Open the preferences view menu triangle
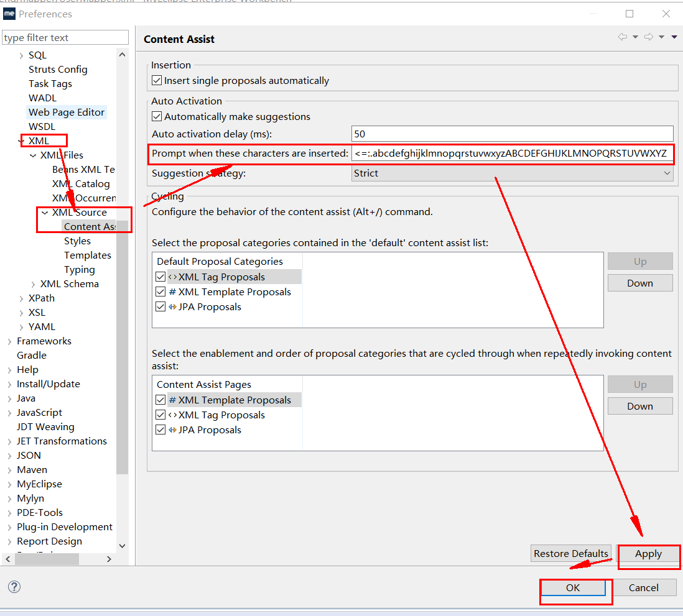This screenshot has height=616, width=683. pyautogui.click(x=674, y=37)
